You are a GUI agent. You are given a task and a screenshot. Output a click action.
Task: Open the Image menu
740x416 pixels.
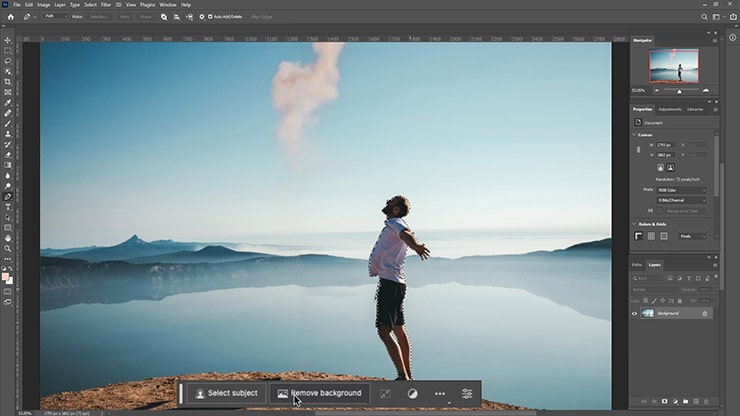pyautogui.click(x=43, y=5)
